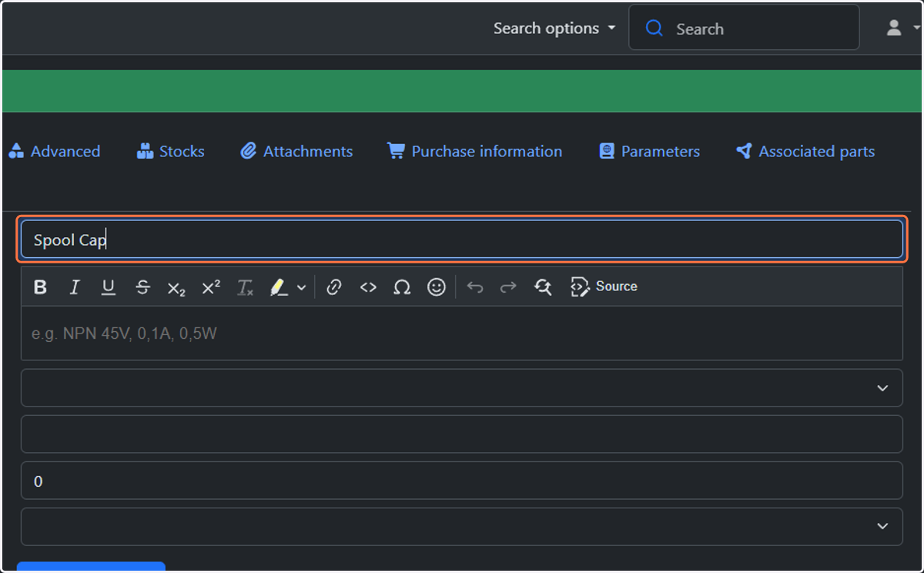The width and height of the screenshot is (924, 573).
Task: Remove text formatting with Tx icon
Action: 245,287
